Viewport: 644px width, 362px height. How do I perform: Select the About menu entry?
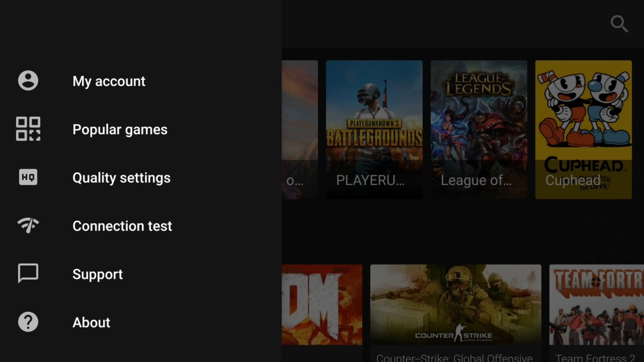tap(141, 322)
